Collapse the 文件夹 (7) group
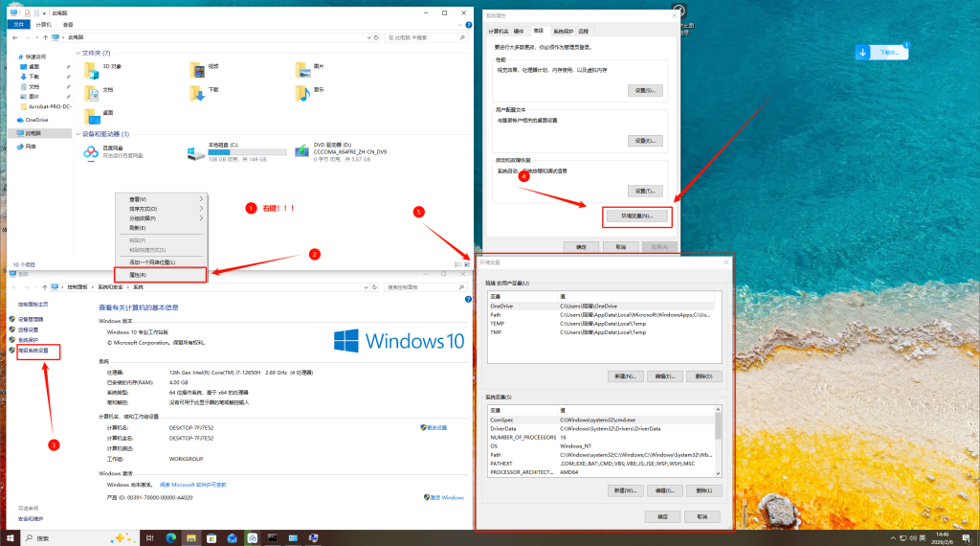This screenshot has width=980, height=546. coord(78,53)
